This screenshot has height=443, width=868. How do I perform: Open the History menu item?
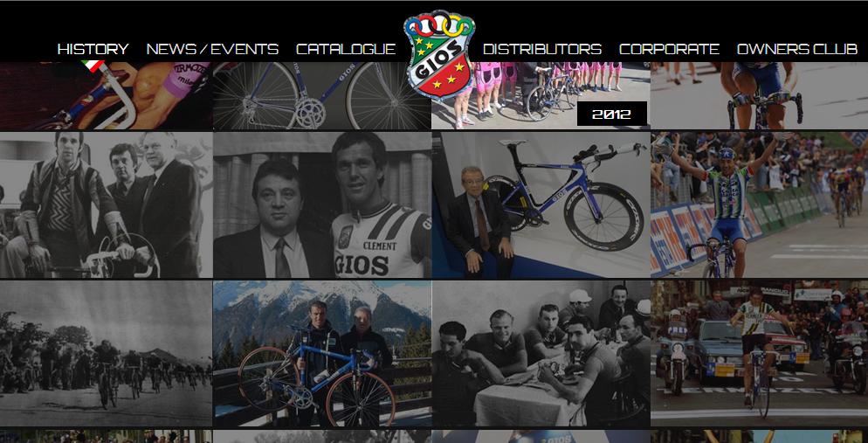click(93, 49)
